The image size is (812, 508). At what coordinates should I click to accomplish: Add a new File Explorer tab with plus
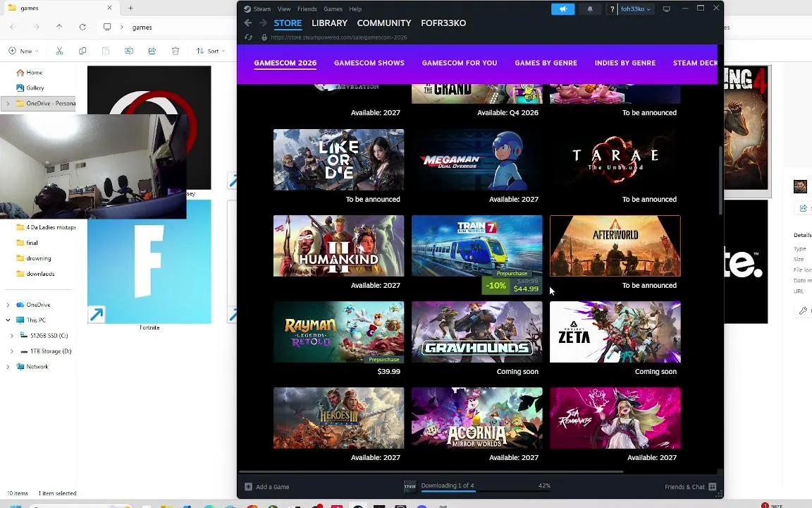point(130,8)
